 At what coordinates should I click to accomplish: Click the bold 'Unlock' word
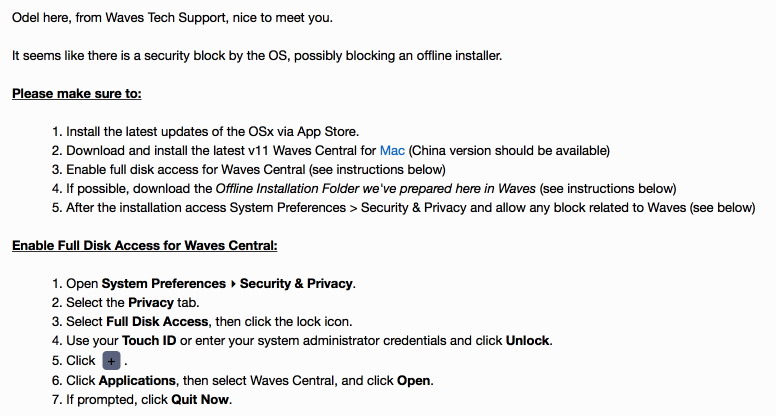tap(528, 340)
